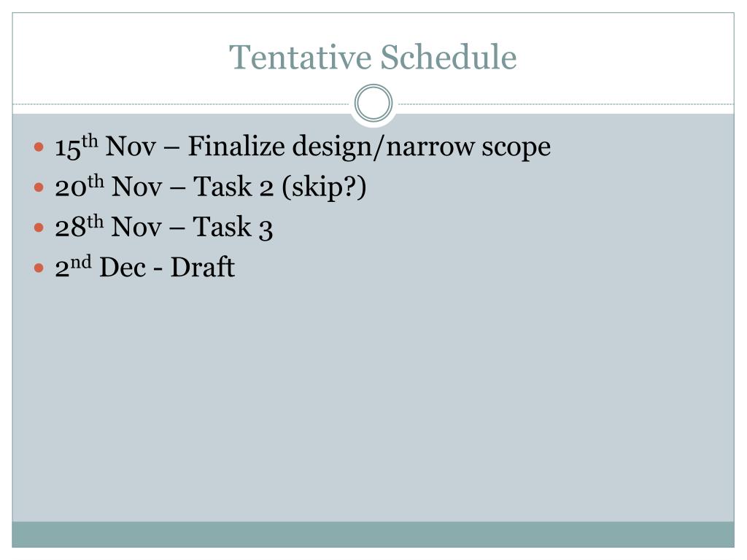Click the "(skip?)" text
This screenshot has width=747, height=560.
click(x=325, y=188)
